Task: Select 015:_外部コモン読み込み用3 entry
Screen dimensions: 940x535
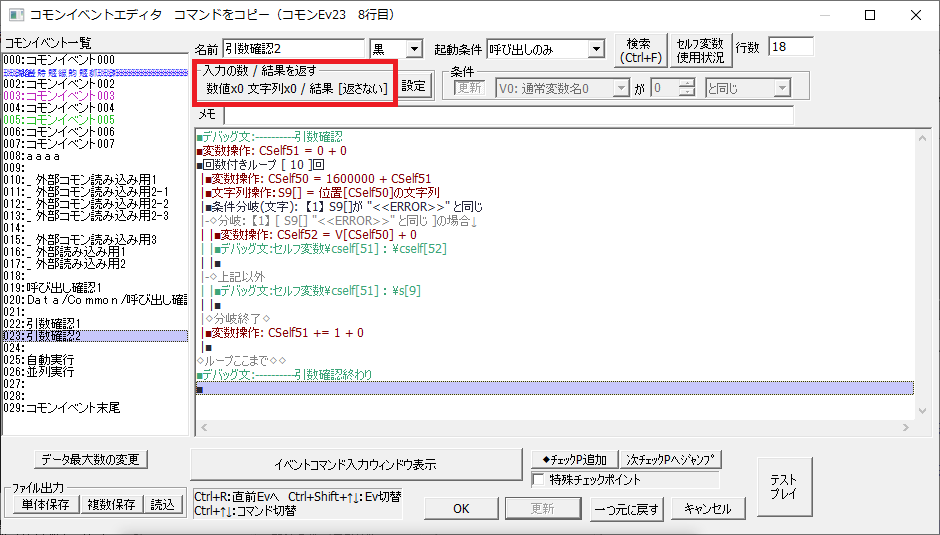Action: (95, 240)
